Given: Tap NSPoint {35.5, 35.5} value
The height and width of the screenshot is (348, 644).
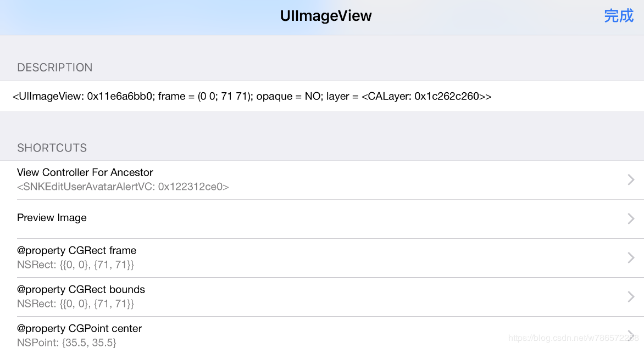Looking at the screenshot, I should (x=66, y=343).
